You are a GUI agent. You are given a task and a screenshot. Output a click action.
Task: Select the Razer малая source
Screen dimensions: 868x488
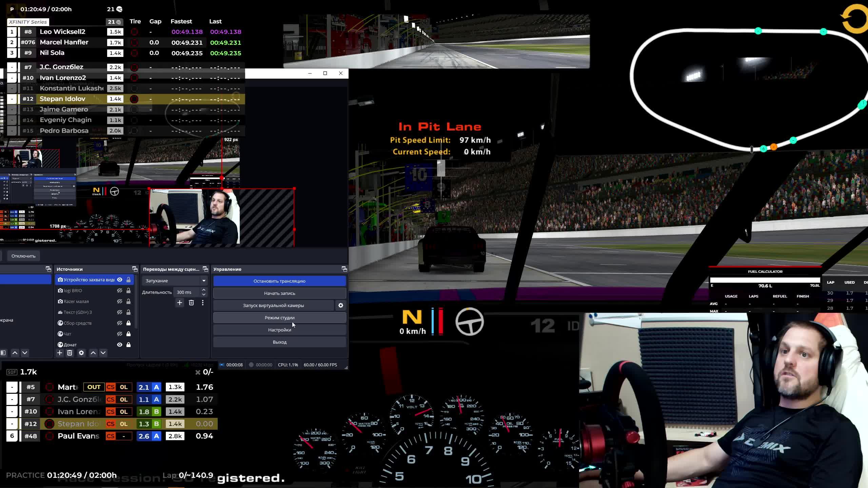tap(76, 301)
